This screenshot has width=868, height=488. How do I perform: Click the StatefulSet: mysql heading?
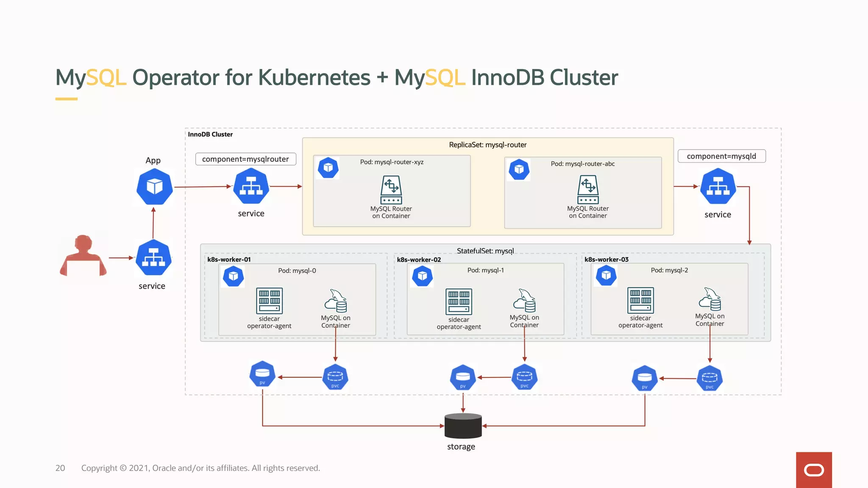click(x=485, y=251)
